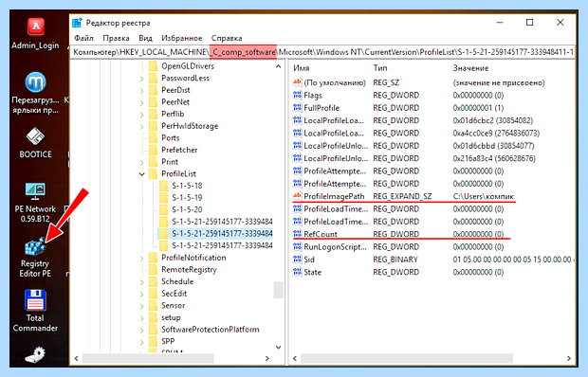The height and width of the screenshot is (377, 588).
Task: Click the S-1-5-18 folder icon
Action: pos(163,186)
